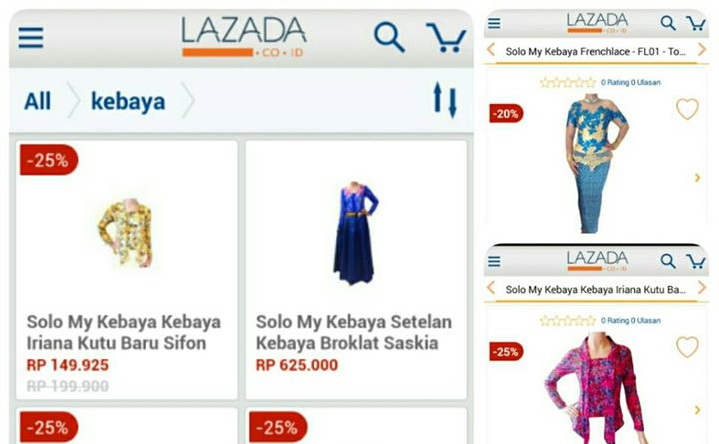Tap the large search magnifier icon
The image size is (719, 444).
(389, 37)
